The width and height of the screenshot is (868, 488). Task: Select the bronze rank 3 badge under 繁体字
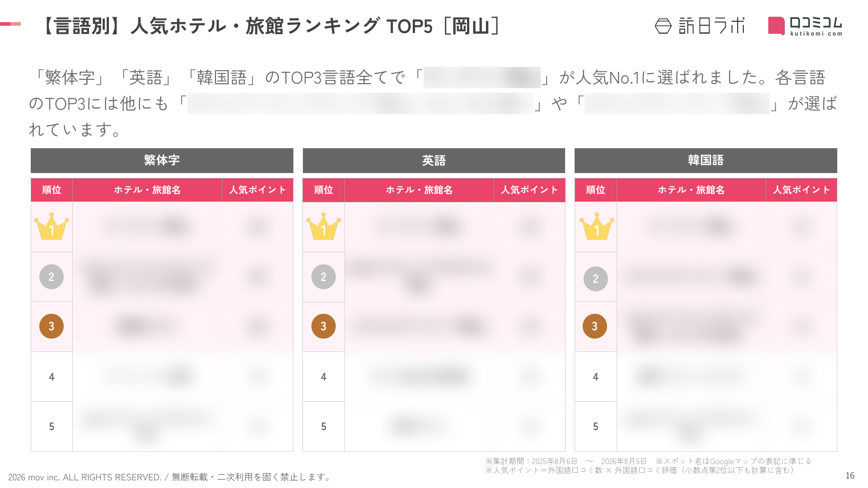pos(52,326)
